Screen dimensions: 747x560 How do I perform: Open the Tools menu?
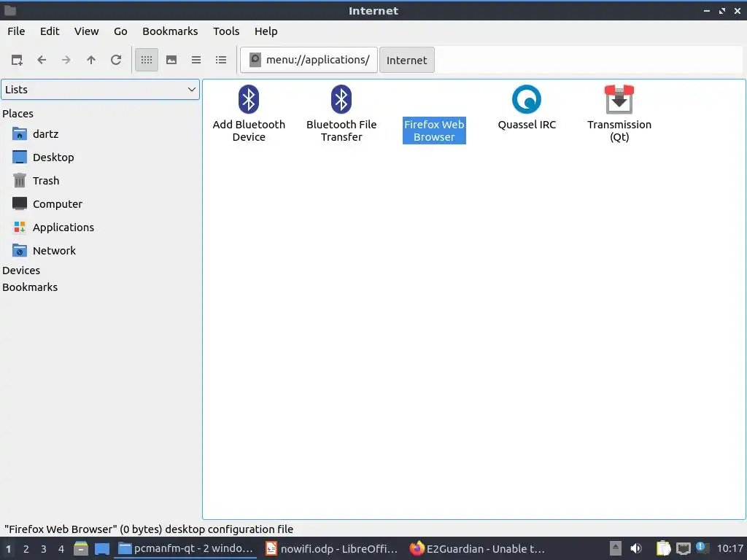coord(226,31)
